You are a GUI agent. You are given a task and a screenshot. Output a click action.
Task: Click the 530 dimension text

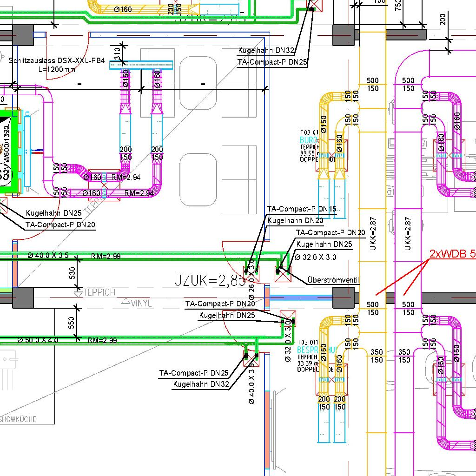(x=72, y=273)
